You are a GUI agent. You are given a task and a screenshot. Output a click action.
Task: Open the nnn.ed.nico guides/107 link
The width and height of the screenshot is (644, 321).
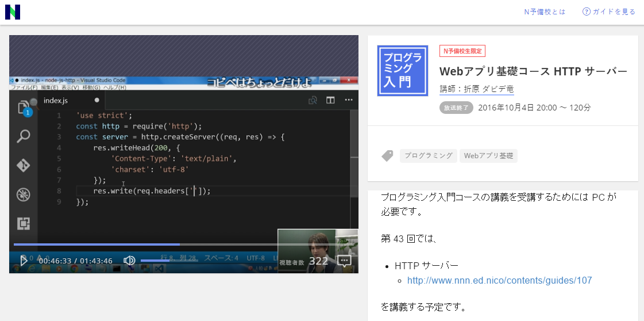pyautogui.click(x=499, y=281)
